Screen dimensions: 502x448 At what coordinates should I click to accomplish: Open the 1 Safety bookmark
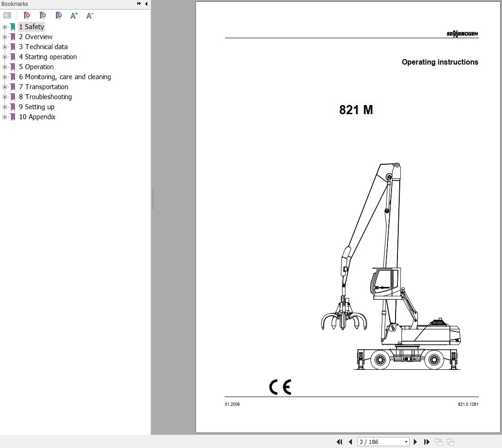pyautogui.click(x=31, y=27)
